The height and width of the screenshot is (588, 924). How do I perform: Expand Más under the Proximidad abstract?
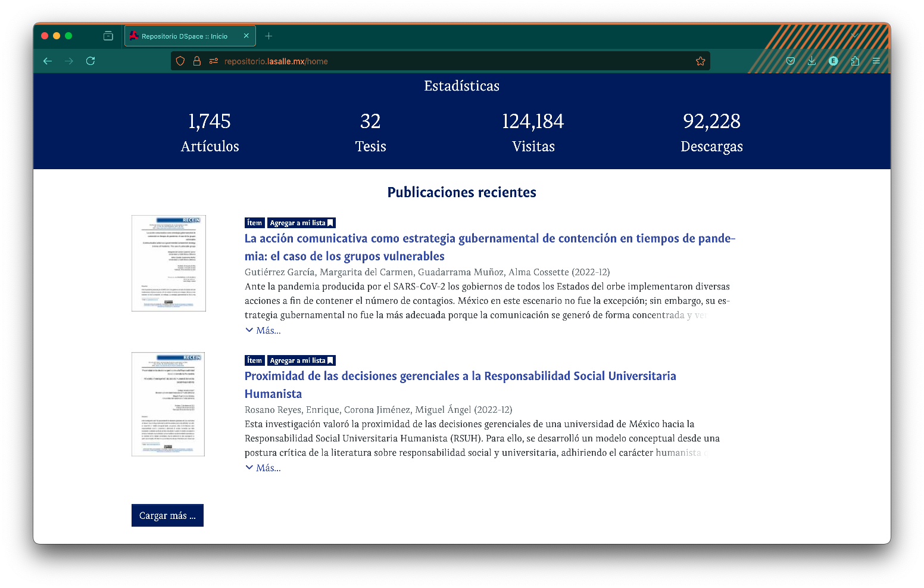coord(263,468)
